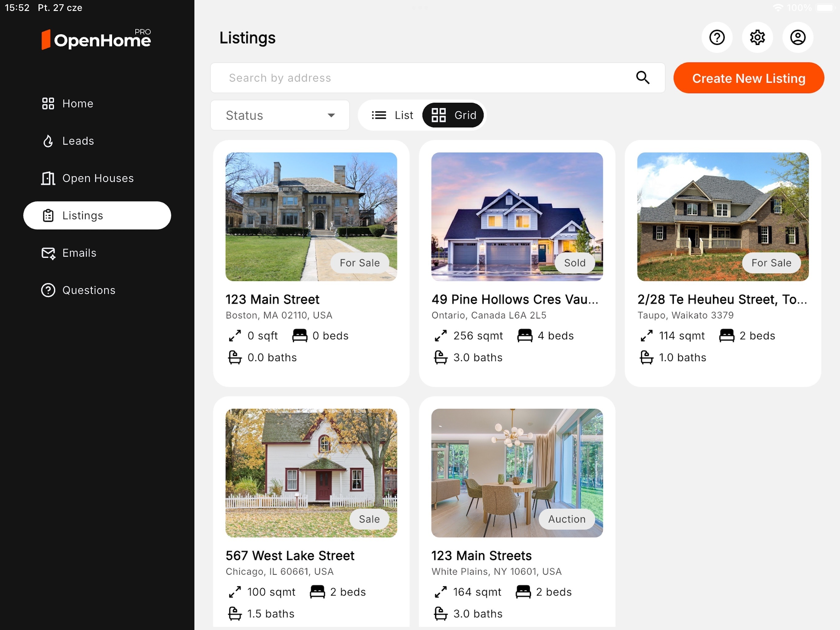Go to Home in sidebar
840x630 pixels.
click(97, 103)
